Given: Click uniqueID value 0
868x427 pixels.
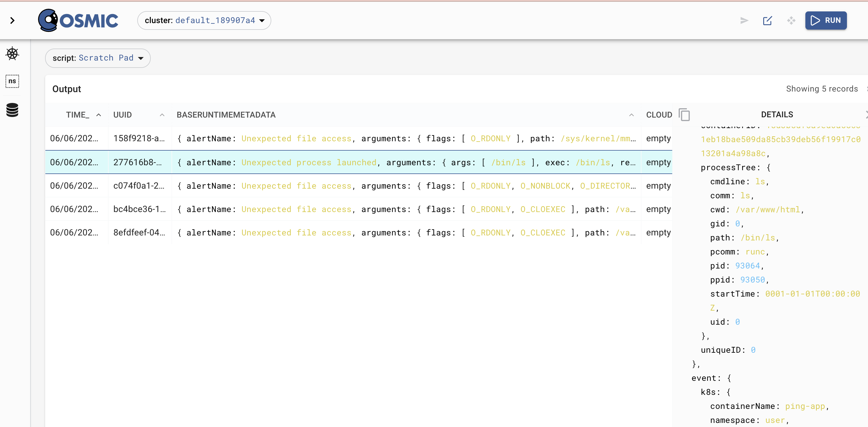Looking at the screenshot, I should [x=753, y=350].
